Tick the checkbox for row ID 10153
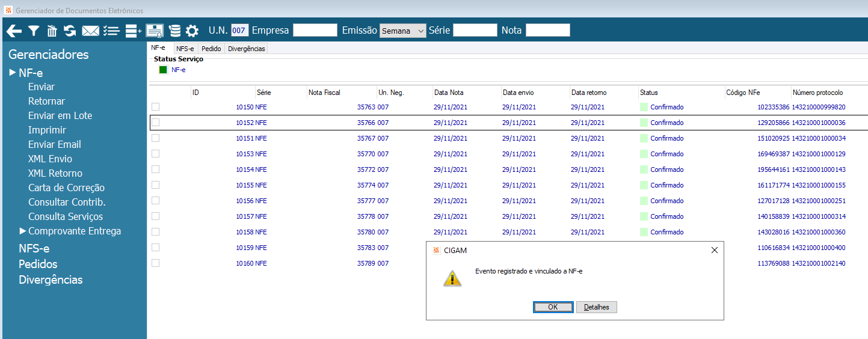 tap(155, 153)
